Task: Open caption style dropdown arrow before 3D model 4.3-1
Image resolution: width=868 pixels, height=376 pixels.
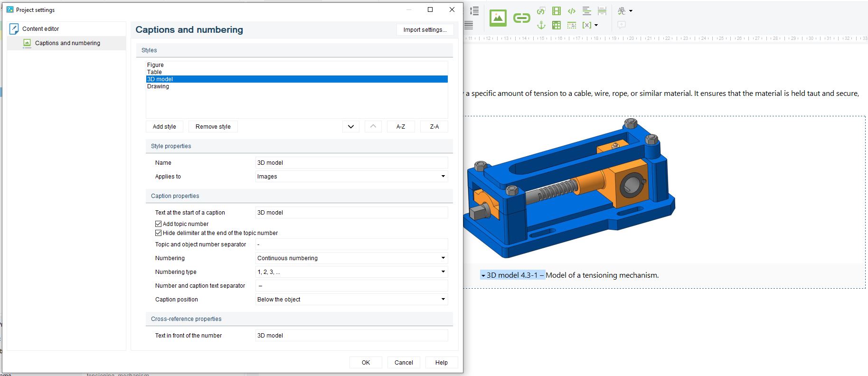Action: (483, 275)
